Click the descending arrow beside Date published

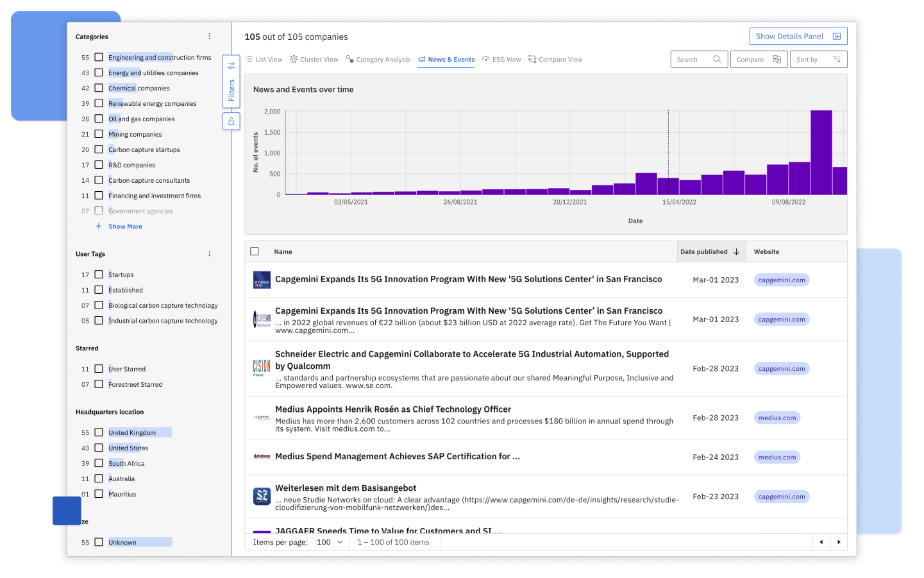(736, 252)
